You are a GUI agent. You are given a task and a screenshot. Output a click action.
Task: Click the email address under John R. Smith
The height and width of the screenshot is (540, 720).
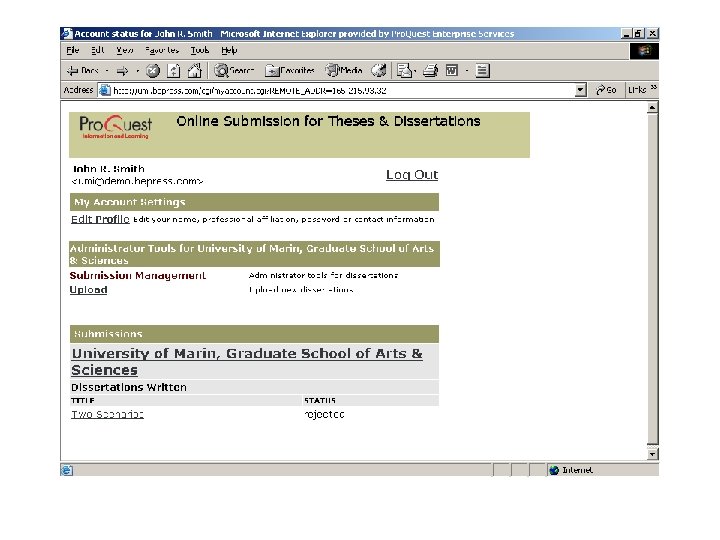[137, 181]
